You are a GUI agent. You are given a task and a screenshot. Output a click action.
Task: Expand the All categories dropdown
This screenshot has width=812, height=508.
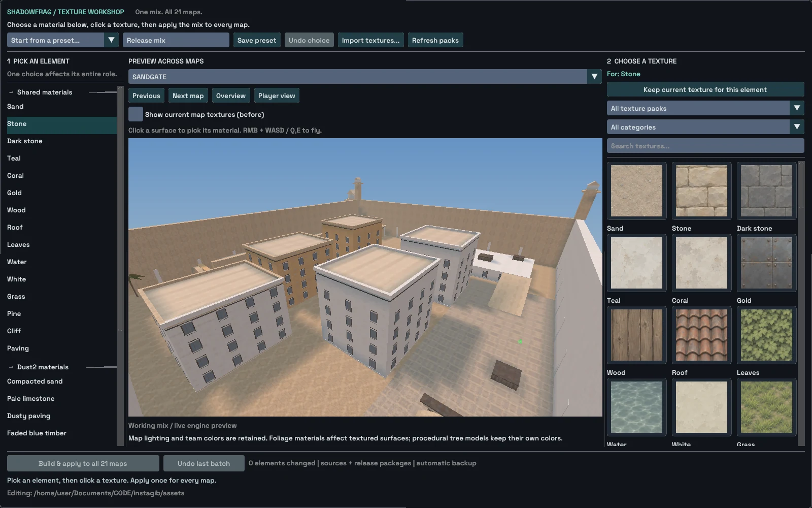tap(705, 127)
